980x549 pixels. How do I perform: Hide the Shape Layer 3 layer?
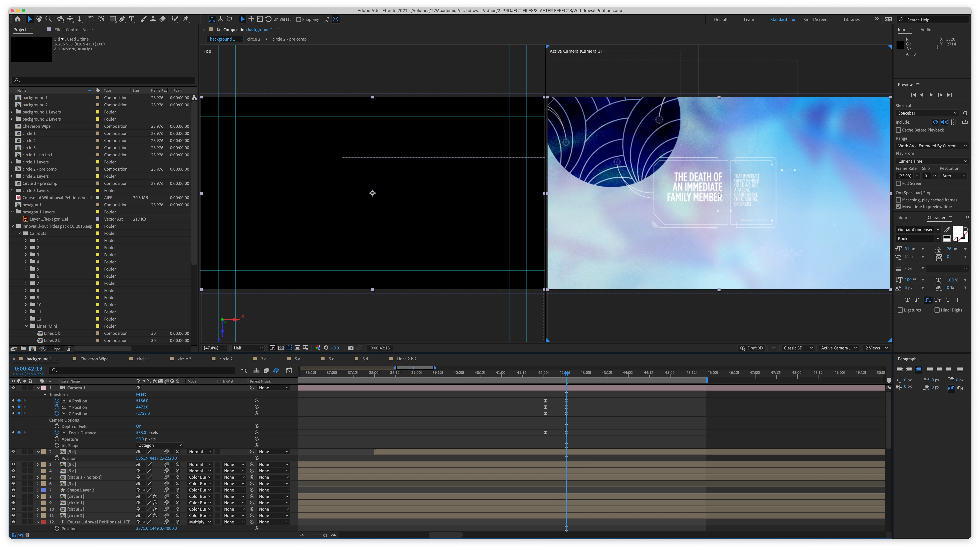[x=13, y=490]
